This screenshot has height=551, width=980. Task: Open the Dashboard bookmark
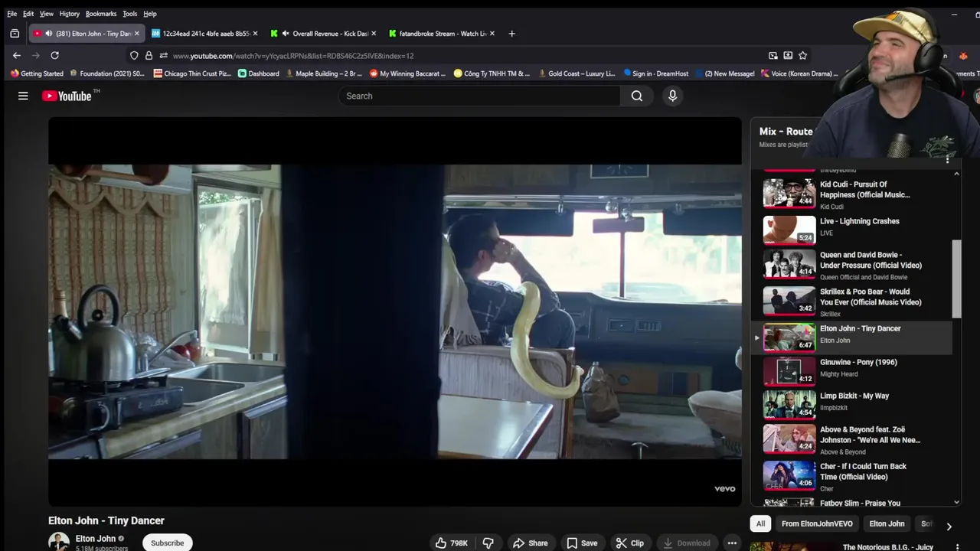[258, 73]
